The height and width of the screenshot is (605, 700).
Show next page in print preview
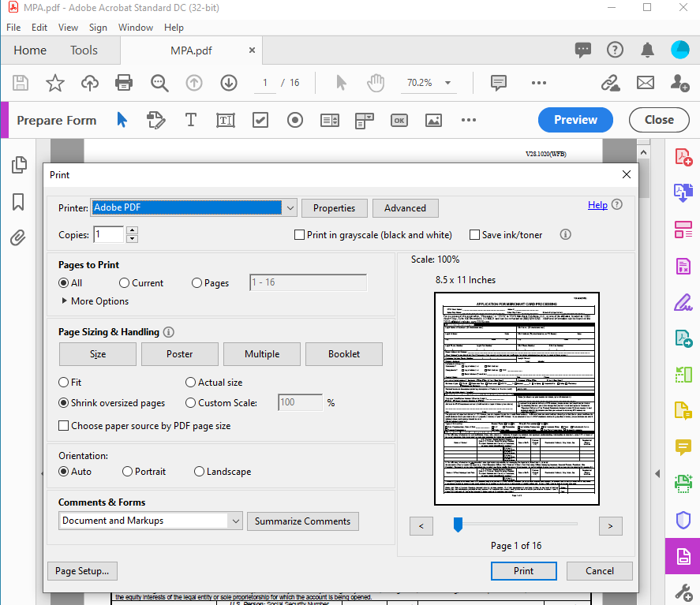pyautogui.click(x=610, y=526)
